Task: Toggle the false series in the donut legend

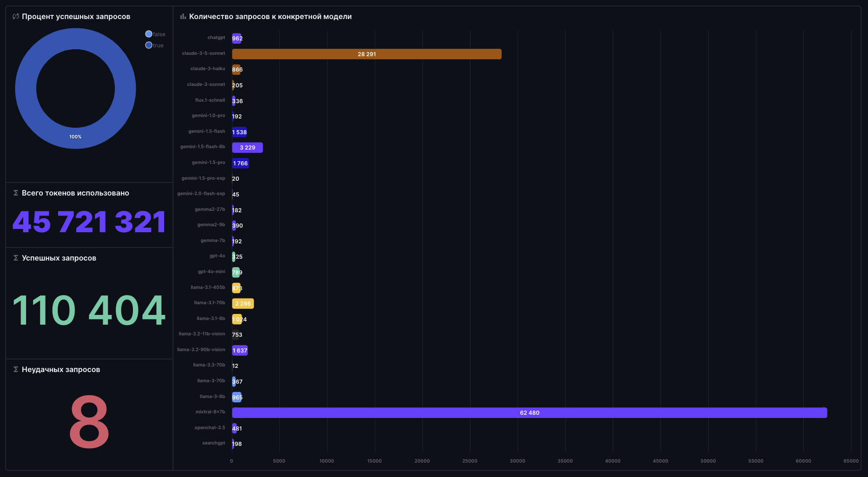Action: tap(155, 34)
